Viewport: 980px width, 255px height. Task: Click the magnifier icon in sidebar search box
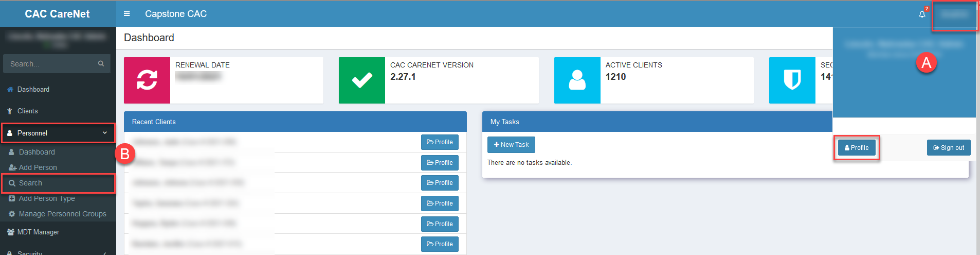click(101, 64)
